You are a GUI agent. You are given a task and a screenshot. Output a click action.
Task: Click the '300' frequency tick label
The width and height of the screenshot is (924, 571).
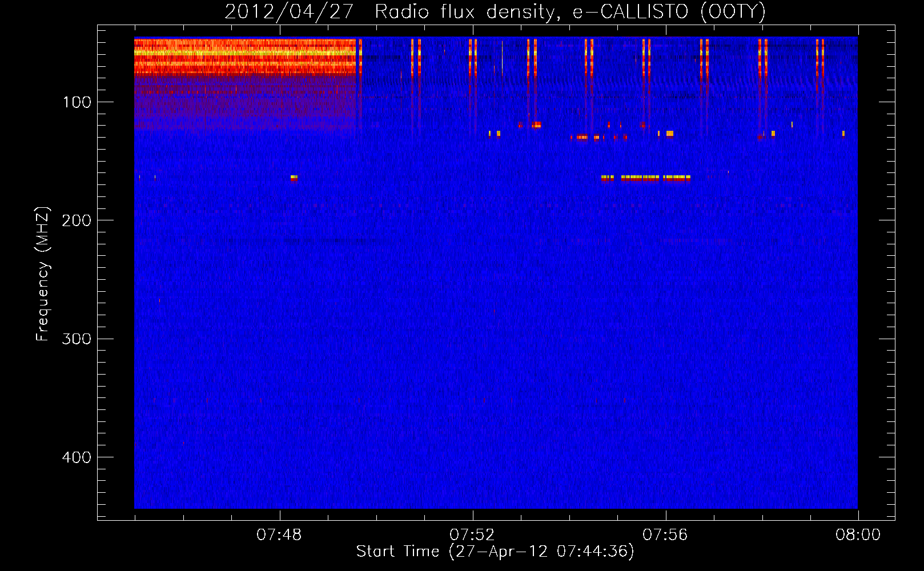coord(77,339)
